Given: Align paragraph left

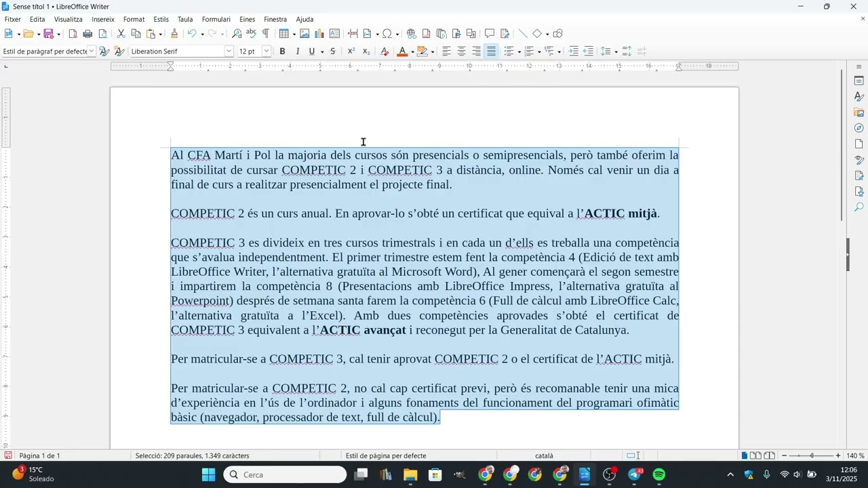Looking at the screenshot, I should [x=446, y=52].
